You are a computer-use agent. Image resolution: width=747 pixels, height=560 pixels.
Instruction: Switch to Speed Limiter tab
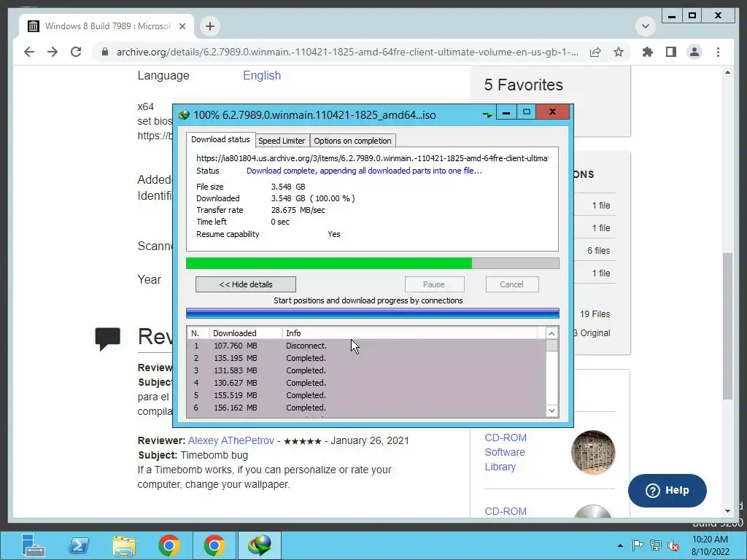pyautogui.click(x=282, y=141)
